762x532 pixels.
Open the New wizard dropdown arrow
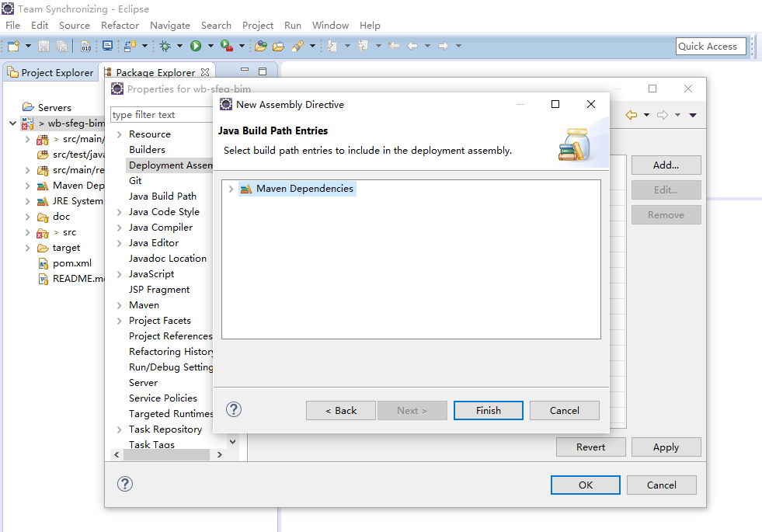pyautogui.click(x=28, y=46)
